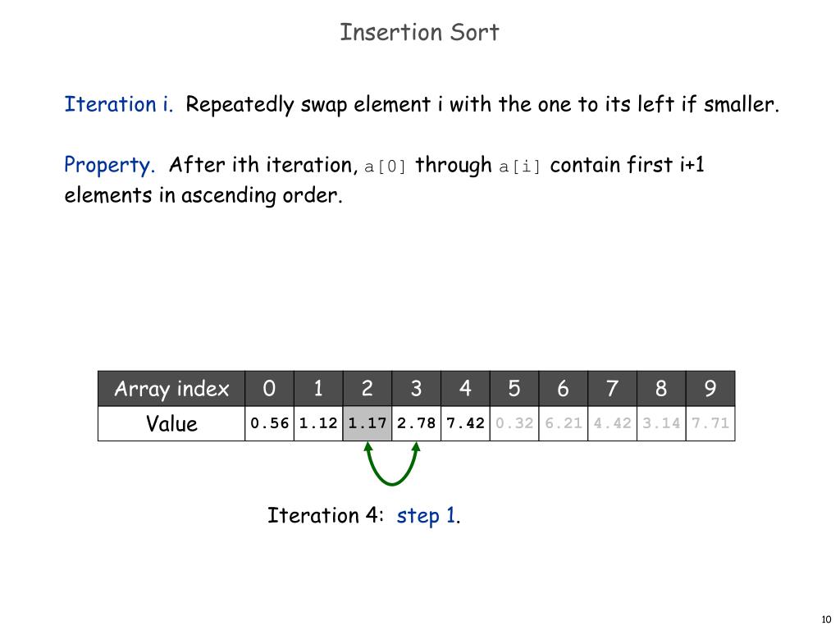Select the 7.42 value cell
This screenshot has width=840, height=630.
click(466, 423)
